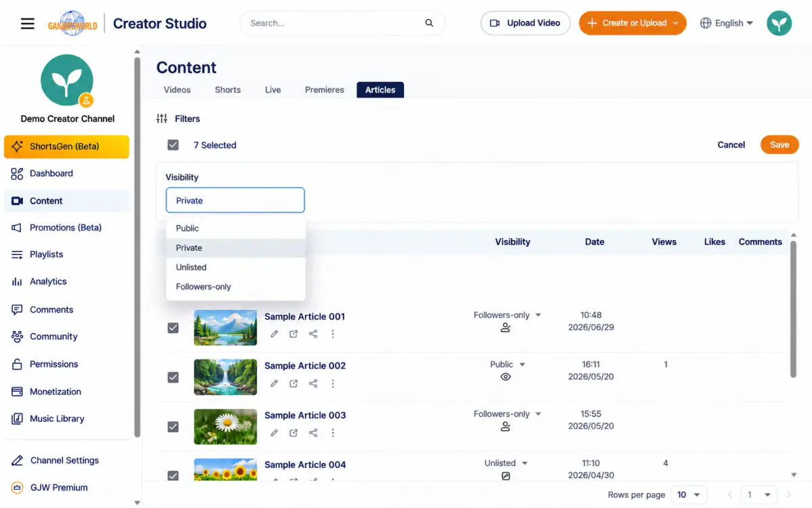
Task: Click the Permissions lock icon
Action: pyautogui.click(x=17, y=365)
